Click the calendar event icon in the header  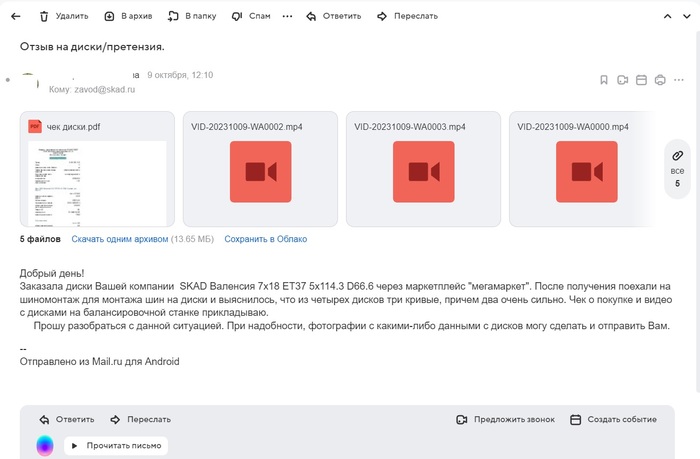pyautogui.click(x=641, y=80)
